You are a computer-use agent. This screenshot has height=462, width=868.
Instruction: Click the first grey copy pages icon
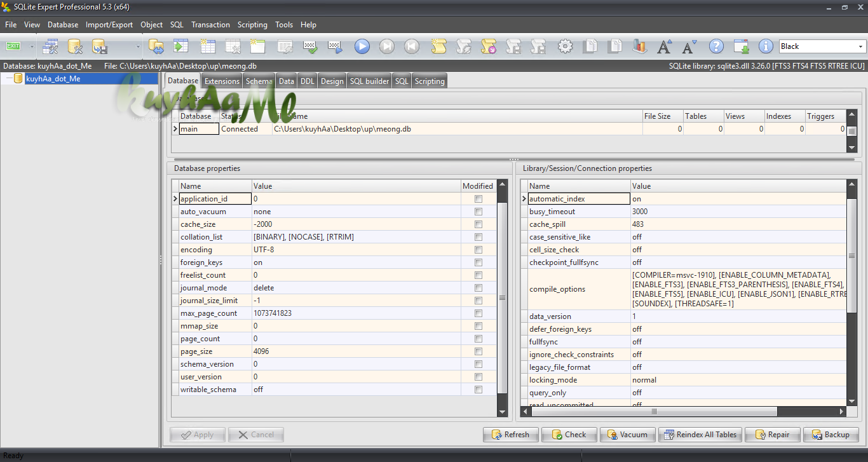[590, 46]
